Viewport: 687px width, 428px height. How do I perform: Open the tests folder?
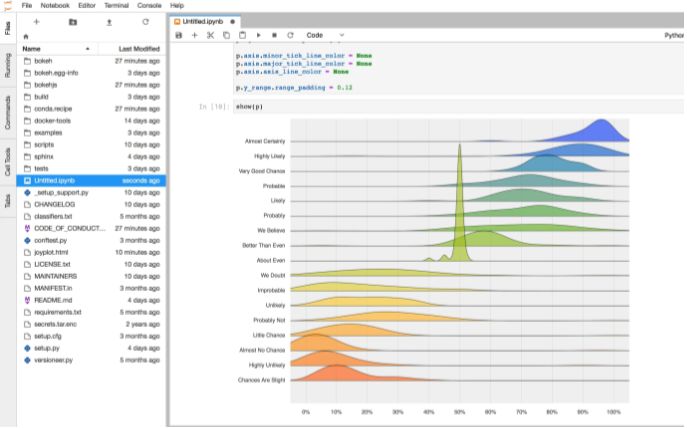click(91, 169)
